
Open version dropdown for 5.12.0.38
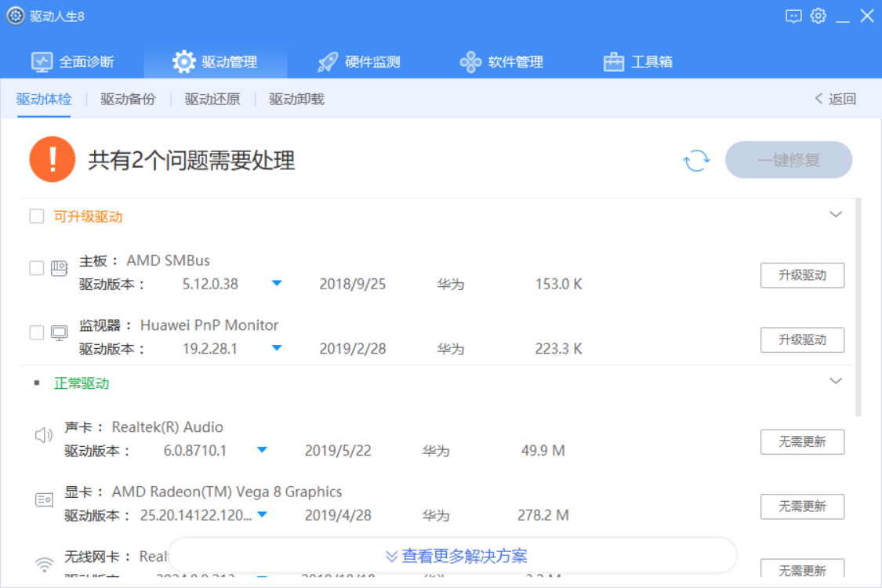pyautogui.click(x=277, y=283)
